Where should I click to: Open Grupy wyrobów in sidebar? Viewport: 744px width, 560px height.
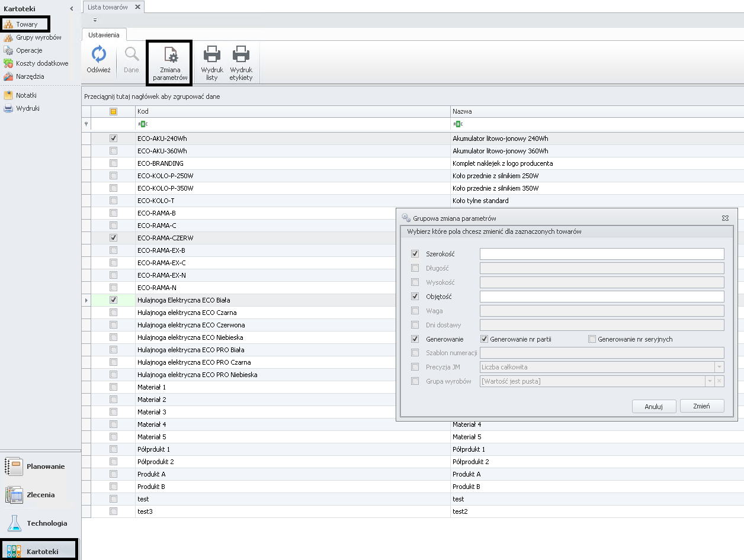pos(38,37)
